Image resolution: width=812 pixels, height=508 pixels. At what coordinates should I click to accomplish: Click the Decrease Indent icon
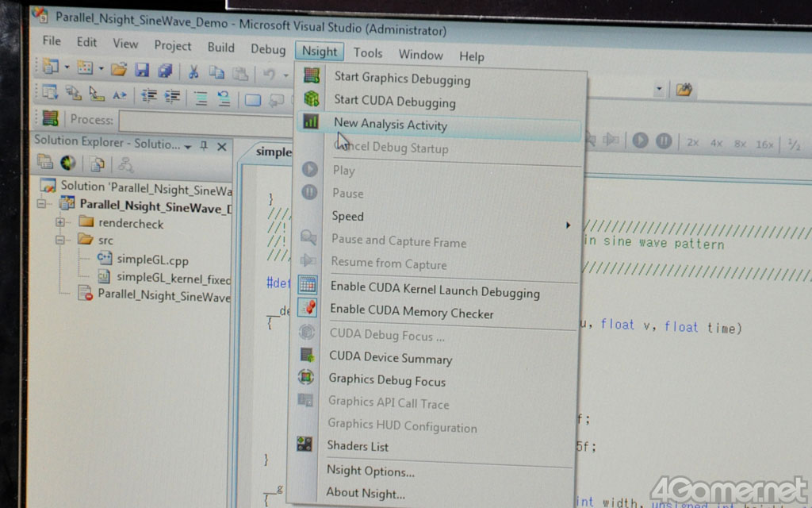[149, 95]
